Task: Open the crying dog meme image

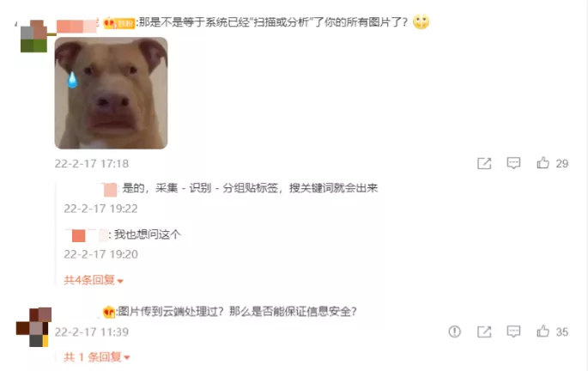Action: coord(111,93)
